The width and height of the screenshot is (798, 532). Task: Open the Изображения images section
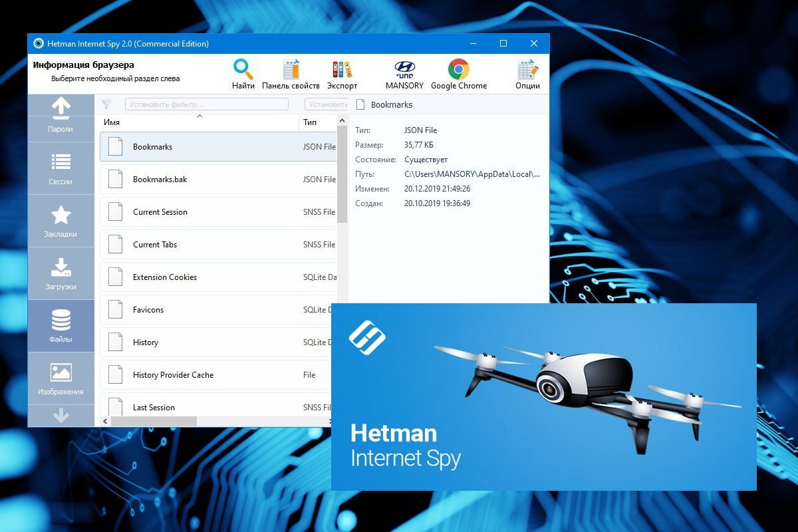[x=61, y=378]
